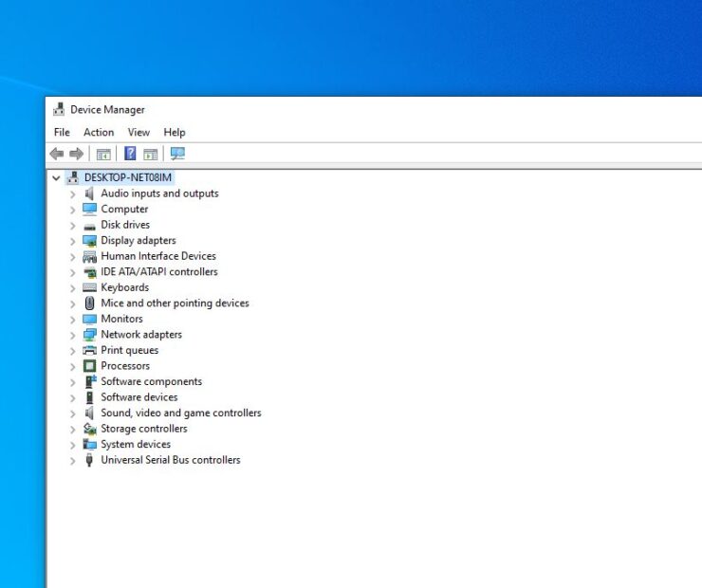Select IDE ATA/ATAPI controllers label

(159, 271)
